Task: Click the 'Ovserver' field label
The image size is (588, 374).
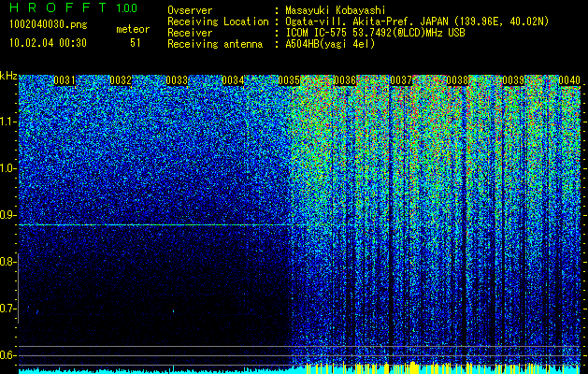Action: 190,10
